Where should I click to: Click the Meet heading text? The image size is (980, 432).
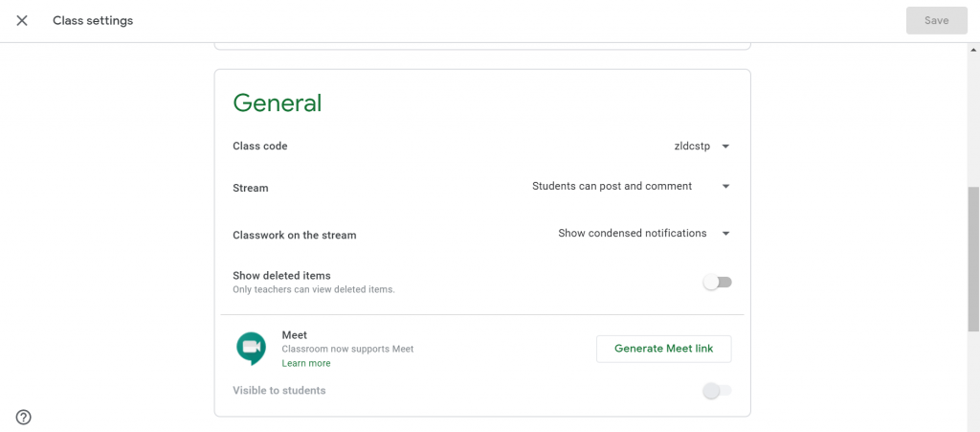[295, 335]
